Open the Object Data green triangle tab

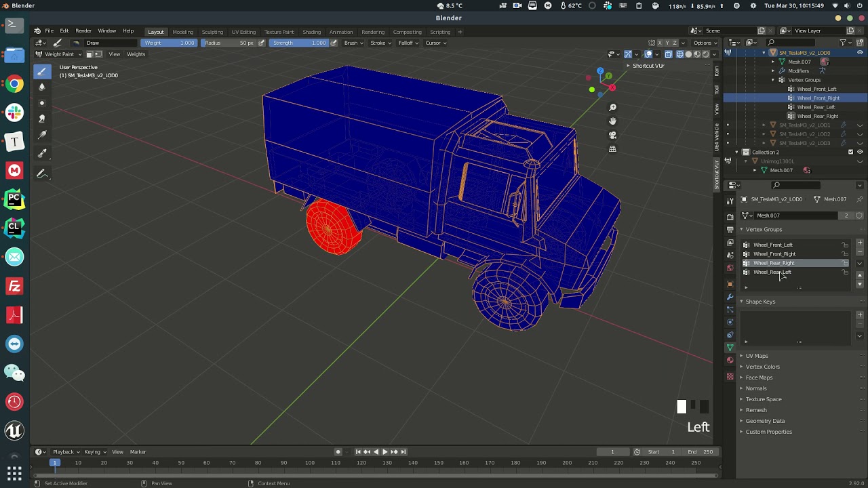coord(730,348)
